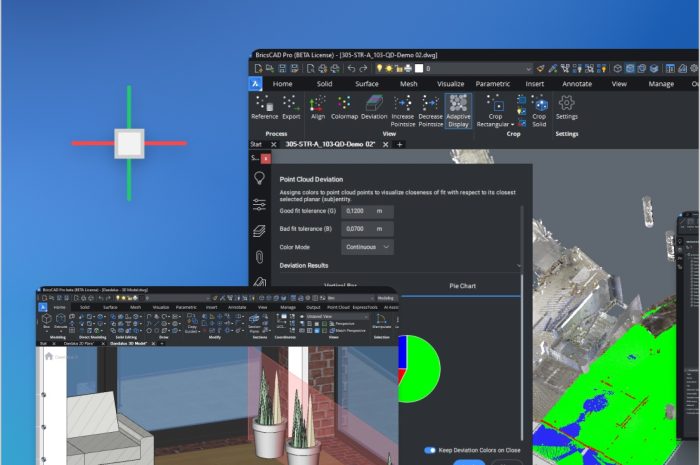
Task: Expand the Crop Rectangular dropdown arrow
Action: pyautogui.click(x=512, y=125)
